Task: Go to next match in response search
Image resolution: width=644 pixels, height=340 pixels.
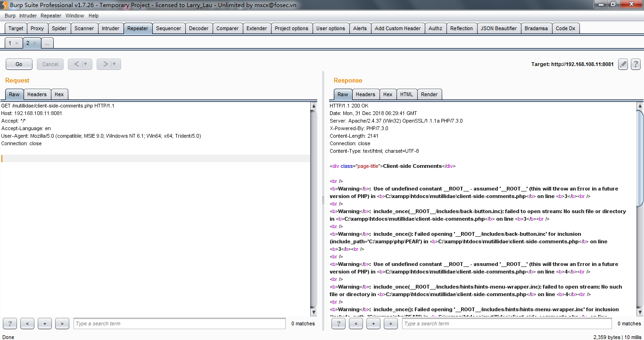Action: (390, 323)
